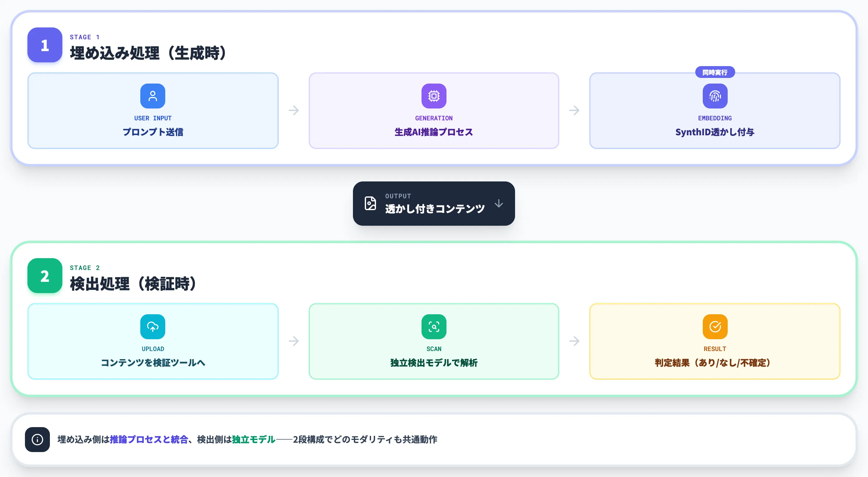Click the scan search icon in SCAN card

(434, 326)
